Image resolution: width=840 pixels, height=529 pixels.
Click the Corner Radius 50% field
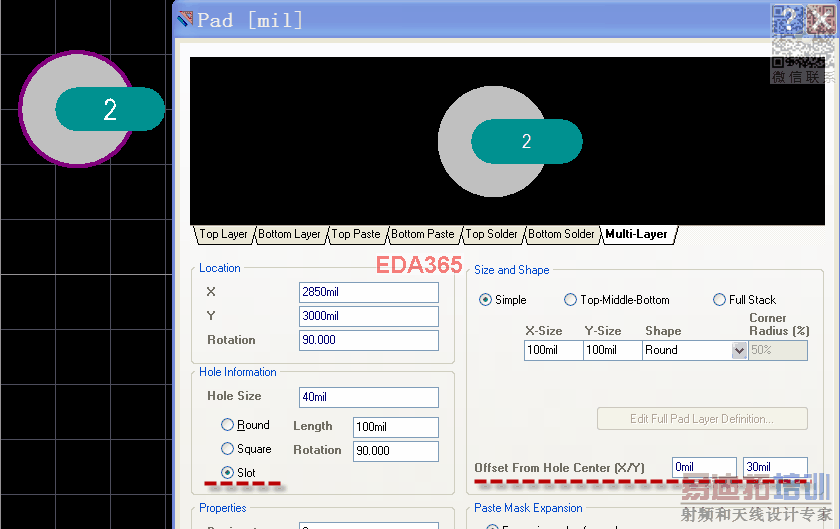point(778,351)
